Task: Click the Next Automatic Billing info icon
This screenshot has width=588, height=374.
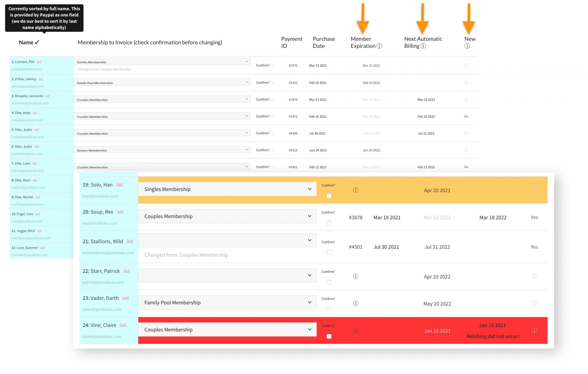Action: coord(423,46)
